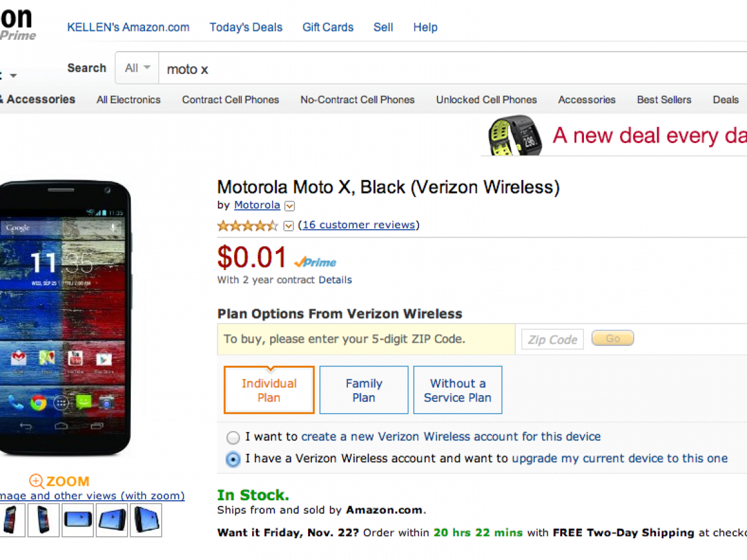This screenshot has height=560, width=747.
Task: Select upgrade my current device radio button
Action: click(233, 459)
